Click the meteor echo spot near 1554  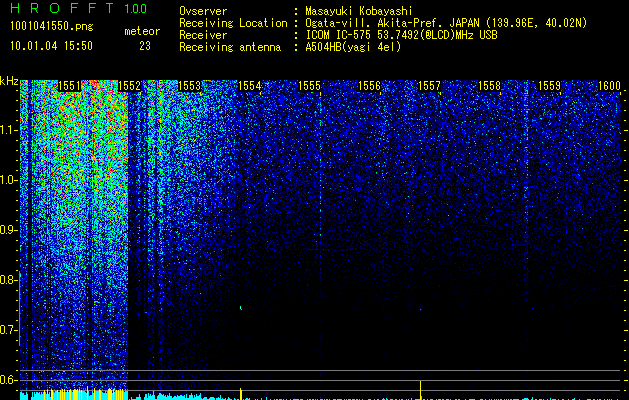[x=241, y=308]
